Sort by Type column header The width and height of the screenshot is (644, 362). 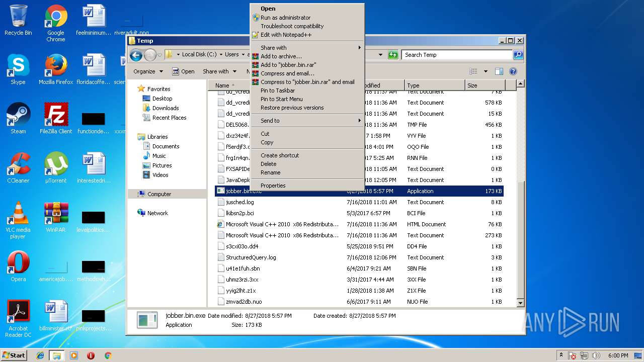[x=435, y=85]
